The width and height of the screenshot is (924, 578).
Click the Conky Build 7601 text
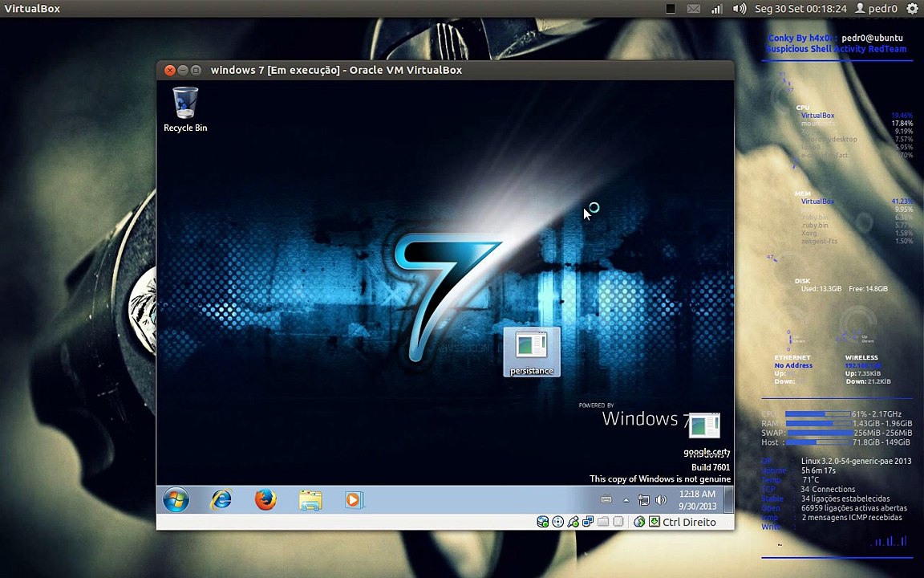click(711, 467)
